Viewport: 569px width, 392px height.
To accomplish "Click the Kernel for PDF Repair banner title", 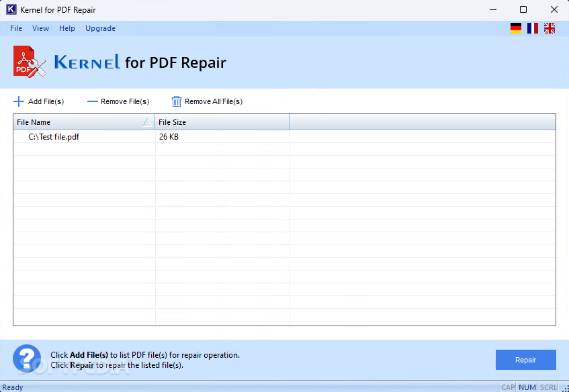I will pyautogui.click(x=140, y=62).
